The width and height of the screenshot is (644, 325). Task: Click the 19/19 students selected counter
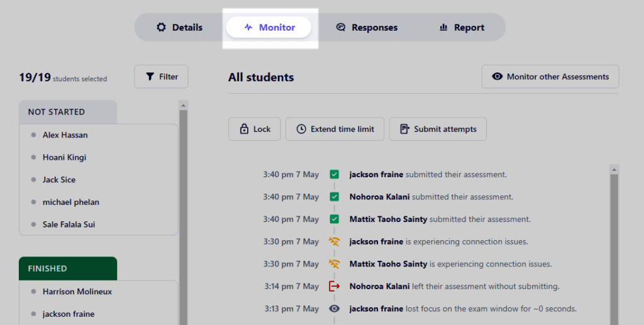click(63, 77)
